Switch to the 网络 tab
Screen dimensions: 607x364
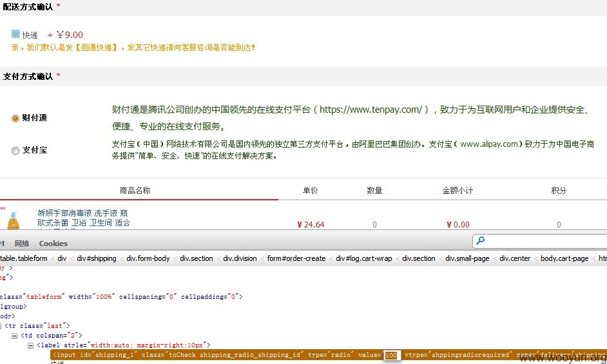pyautogui.click(x=22, y=244)
